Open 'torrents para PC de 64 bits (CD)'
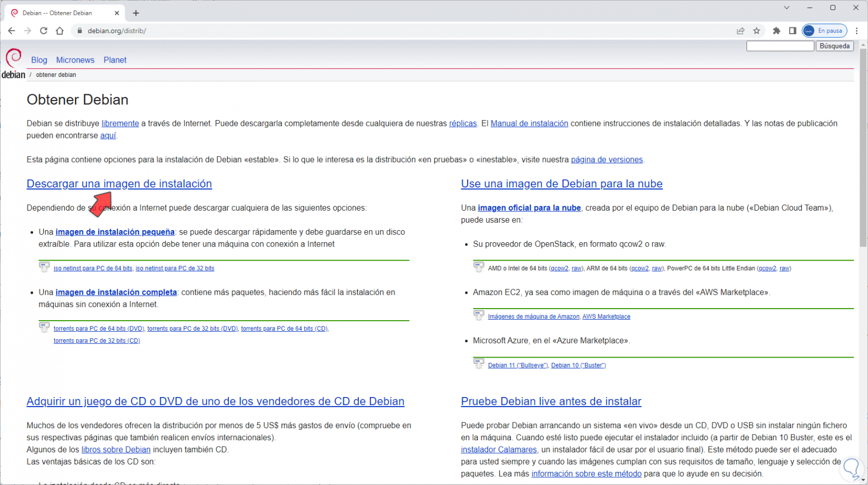This screenshot has width=868, height=485. click(285, 329)
